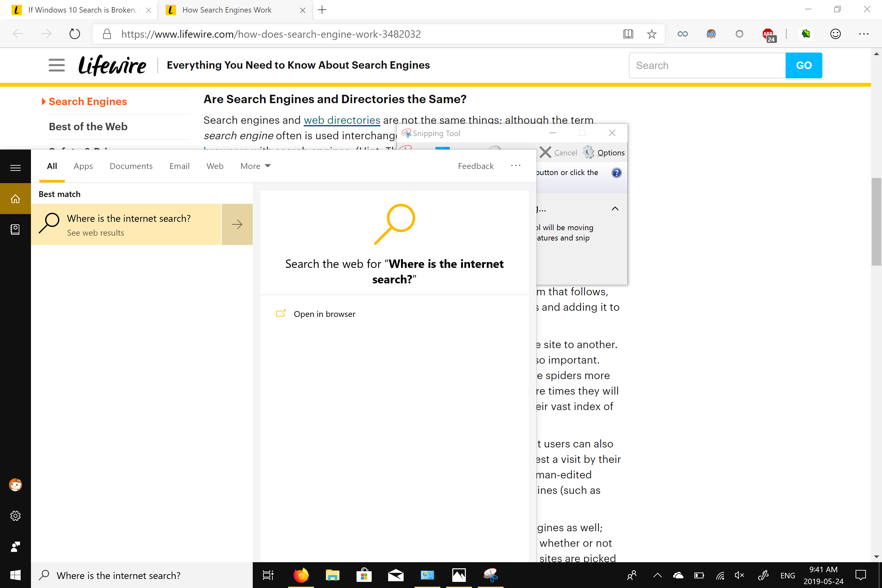Toggle the muted volume icon in tray
This screenshot has width=882, height=588.
(739, 575)
